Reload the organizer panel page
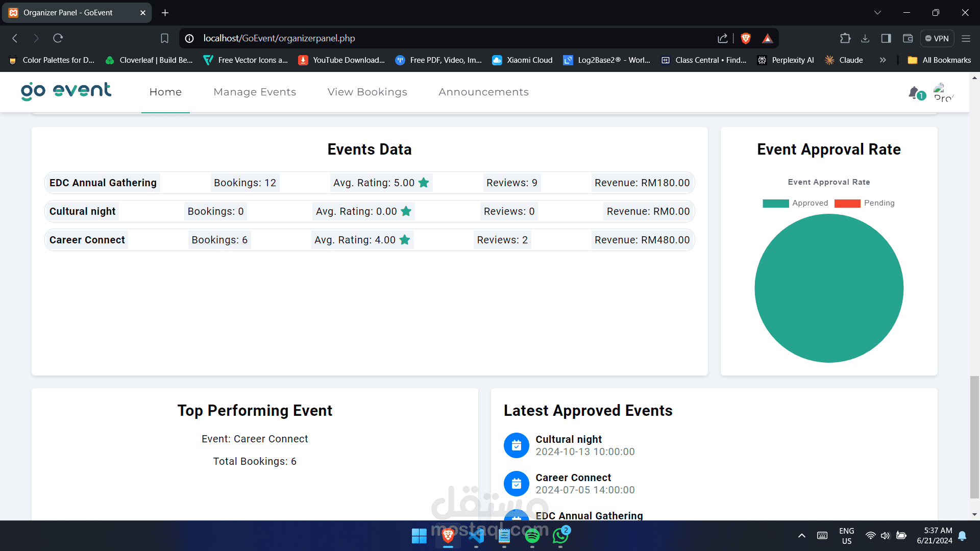The width and height of the screenshot is (980, 551). pyautogui.click(x=58, y=38)
